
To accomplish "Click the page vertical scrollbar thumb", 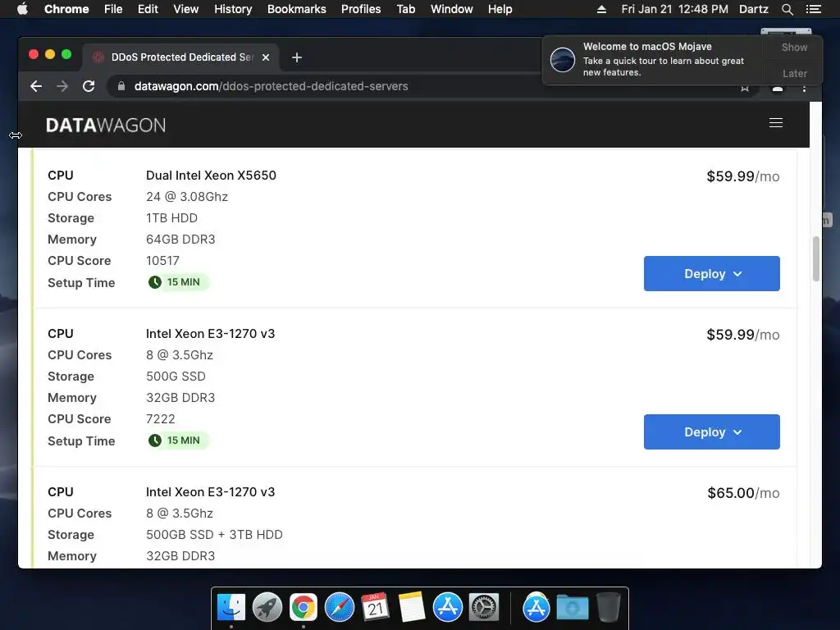I will coord(816,258).
